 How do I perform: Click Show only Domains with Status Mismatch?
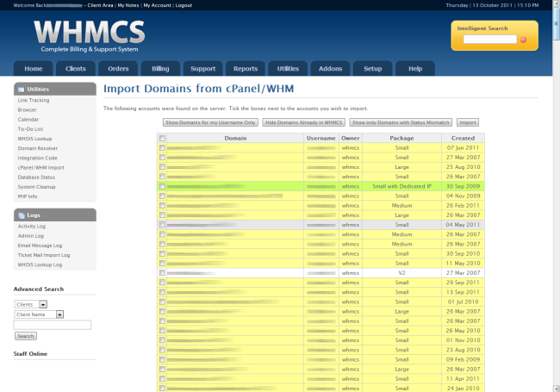click(x=401, y=122)
